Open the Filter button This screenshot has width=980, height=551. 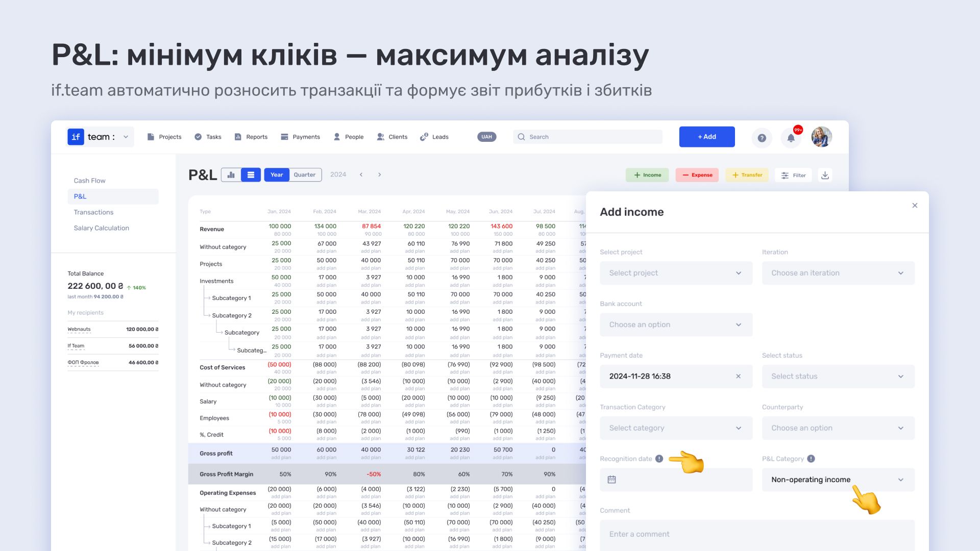tap(793, 175)
